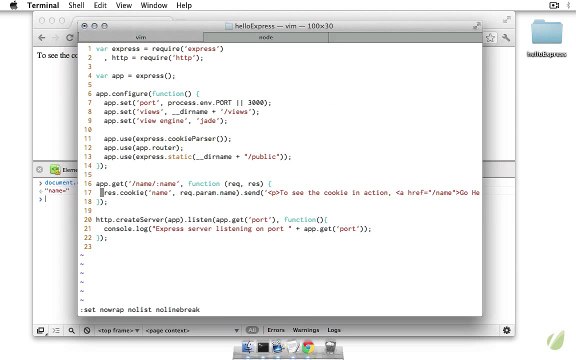Select the All console filter
The image size is (576, 360).
(252, 330)
